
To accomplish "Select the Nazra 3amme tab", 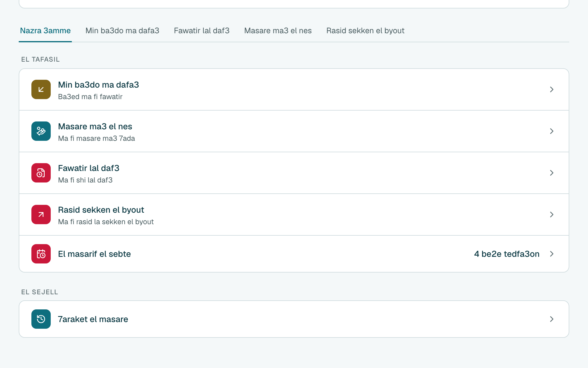I will click(x=45, y=31).
